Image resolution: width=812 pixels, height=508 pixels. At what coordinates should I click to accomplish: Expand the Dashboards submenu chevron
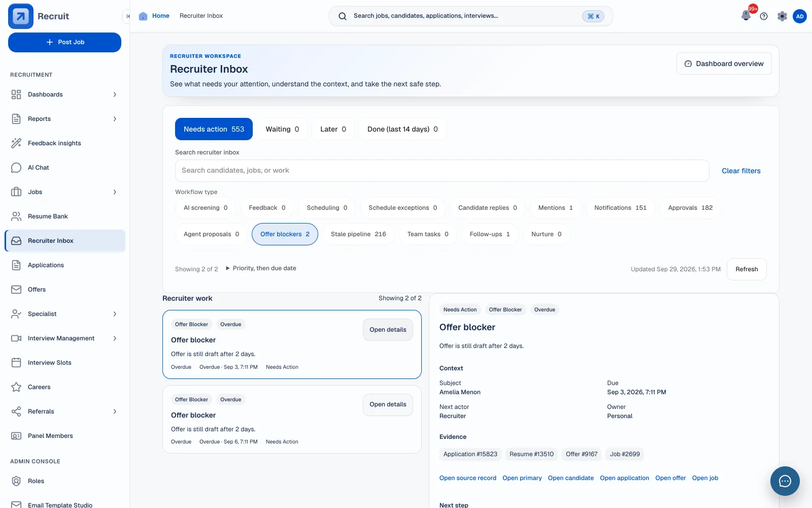pos(115,94)
